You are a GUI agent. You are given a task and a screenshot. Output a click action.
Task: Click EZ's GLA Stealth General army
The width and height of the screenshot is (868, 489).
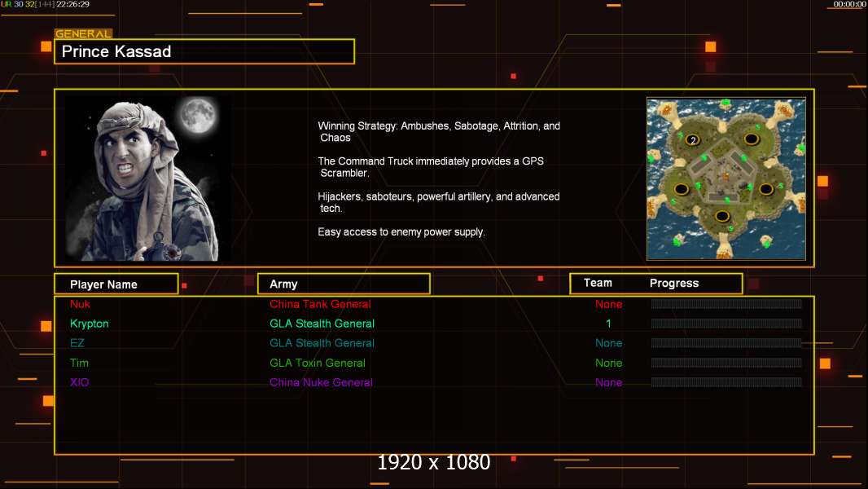coord(322,343)
